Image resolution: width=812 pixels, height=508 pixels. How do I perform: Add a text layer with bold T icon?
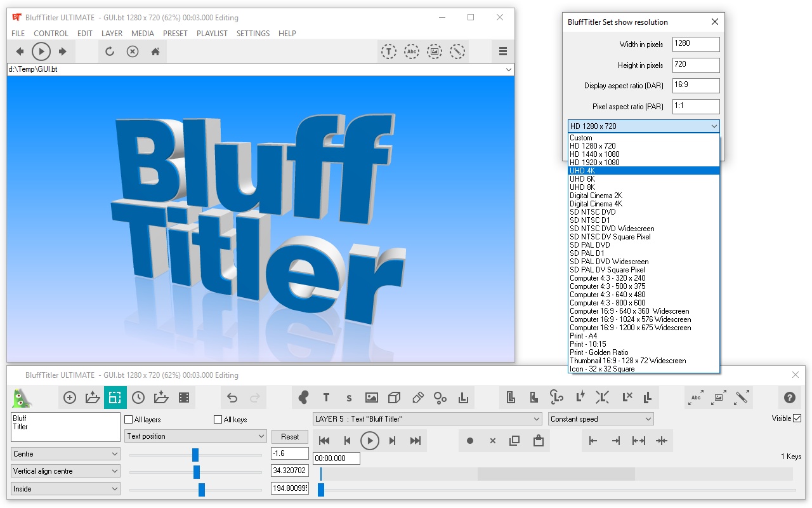326,398
